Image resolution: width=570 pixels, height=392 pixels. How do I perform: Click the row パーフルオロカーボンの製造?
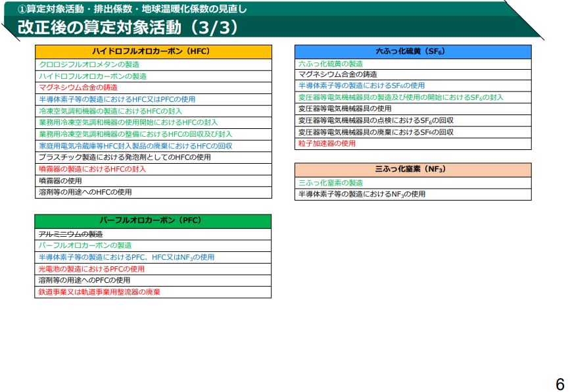pyautogui.click(x=153, y=246)
